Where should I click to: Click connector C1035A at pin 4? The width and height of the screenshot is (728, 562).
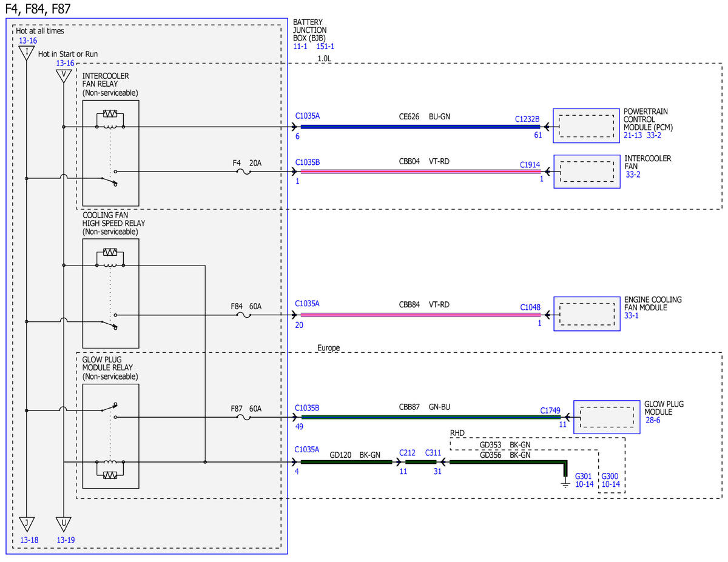coord(308,449)
